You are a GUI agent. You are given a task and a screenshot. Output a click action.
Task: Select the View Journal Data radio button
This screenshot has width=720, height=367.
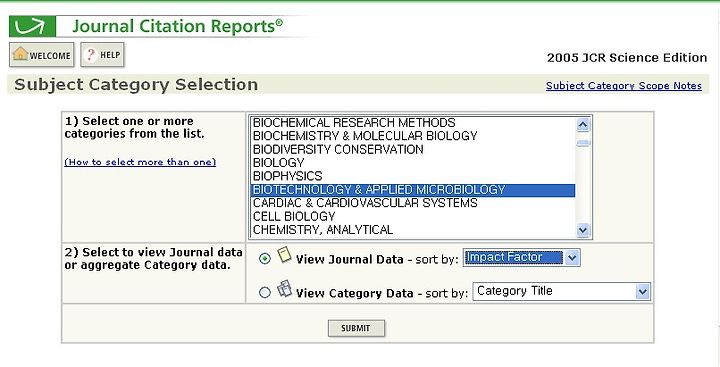point(265,259)
